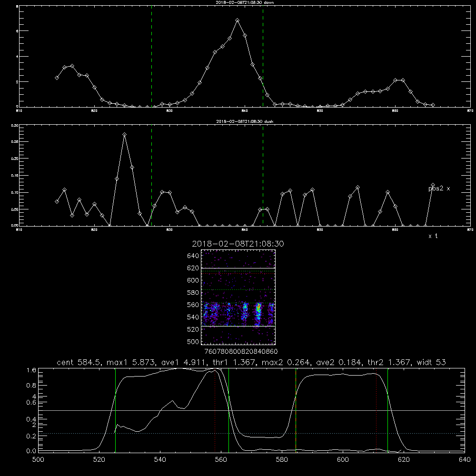Image resolution: width=476 pixels, height=476 pixels.
Task: Click right green dashed line in dusk plot
Action: [x=263, y=176]
